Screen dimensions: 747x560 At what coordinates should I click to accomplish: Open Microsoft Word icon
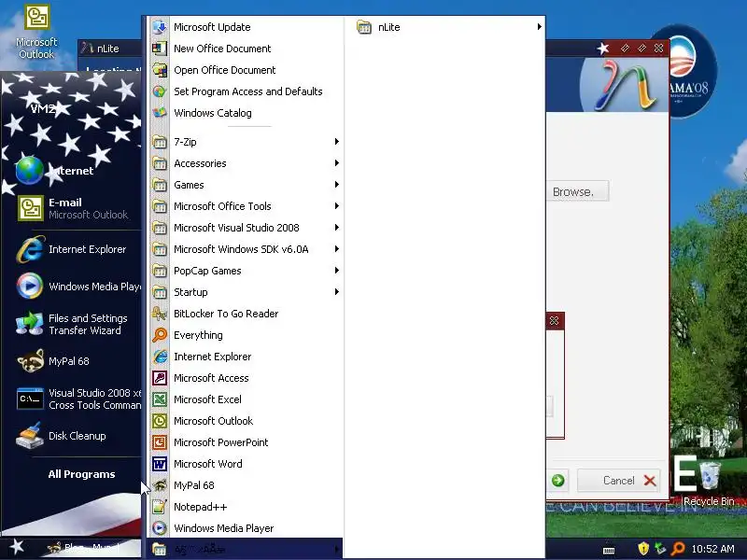pyautogui.click(x=160, y=464)
